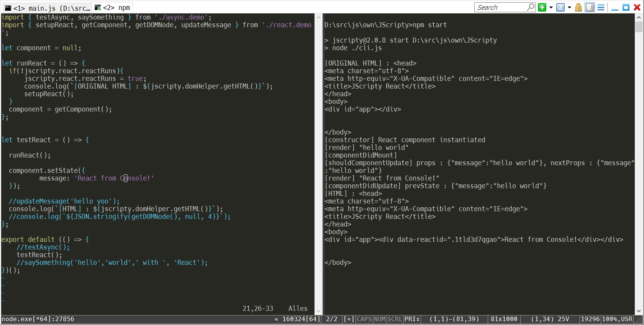Image resolution: width=644 pixels, height=325 pixels.
Task: Click the 'npm start' command line
Action: (386, 25)
